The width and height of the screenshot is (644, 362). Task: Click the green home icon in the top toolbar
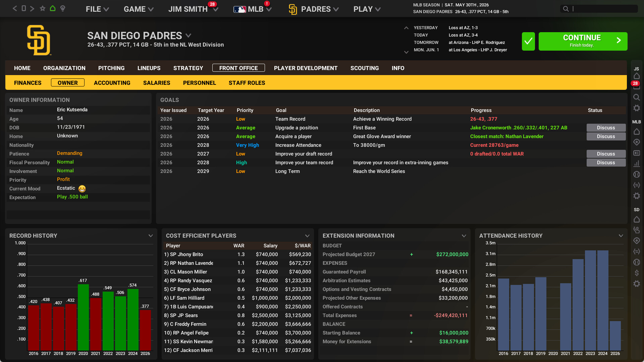[52, 8]
